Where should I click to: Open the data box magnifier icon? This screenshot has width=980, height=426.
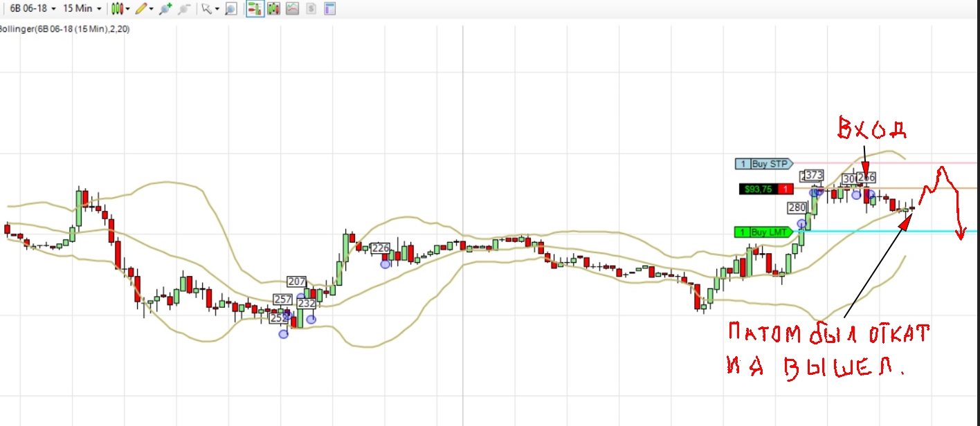coord(230,9)
